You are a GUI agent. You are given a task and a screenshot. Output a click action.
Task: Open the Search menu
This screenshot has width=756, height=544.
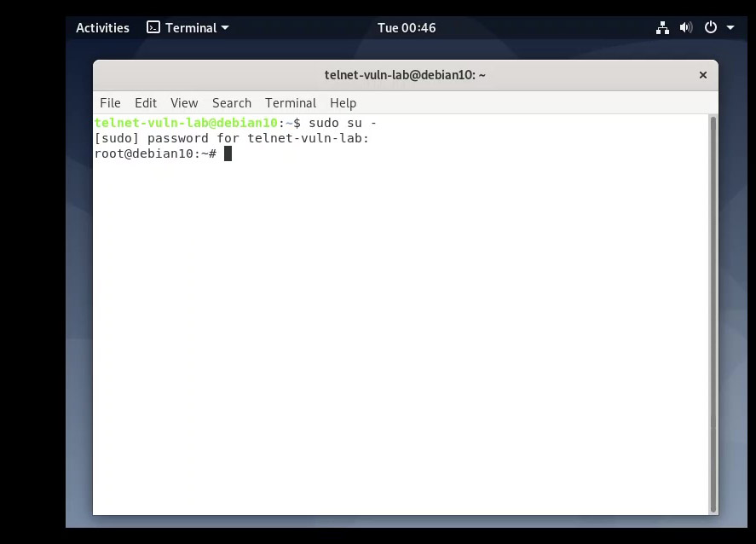231,102
